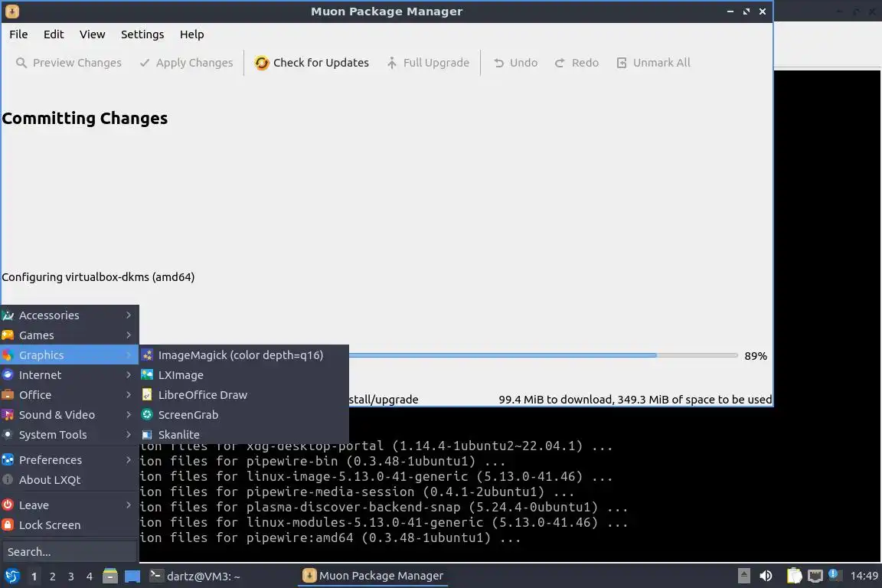
Task: Launch ScreenGrab
Action: pos(244,415)
